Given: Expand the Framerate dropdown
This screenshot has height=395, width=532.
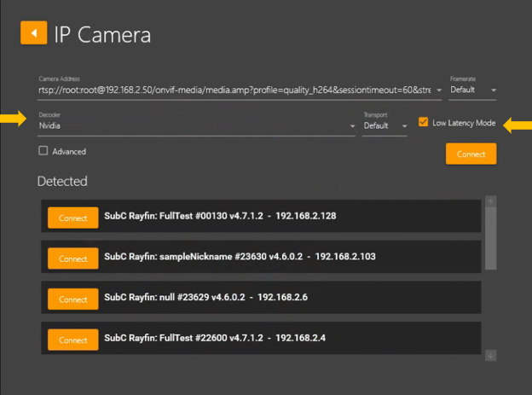Looking at the screenshot, I should pyautogui.click(x=473, y=90).
